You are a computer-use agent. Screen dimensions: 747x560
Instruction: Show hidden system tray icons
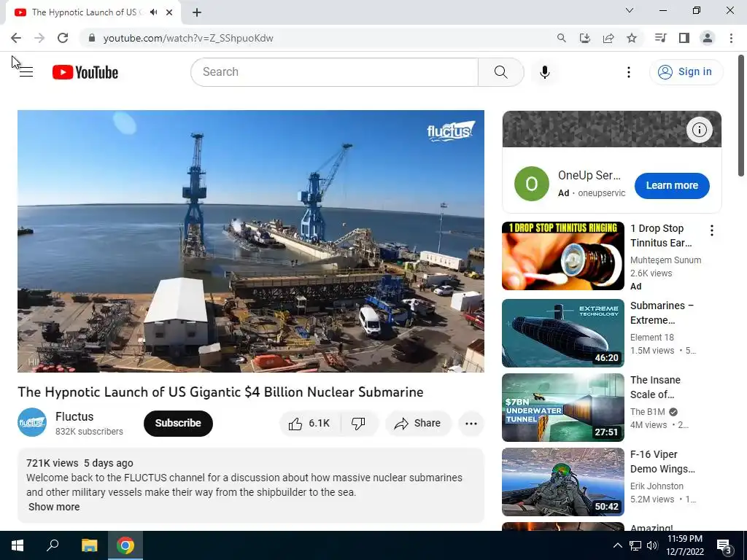tap(617, 545)
